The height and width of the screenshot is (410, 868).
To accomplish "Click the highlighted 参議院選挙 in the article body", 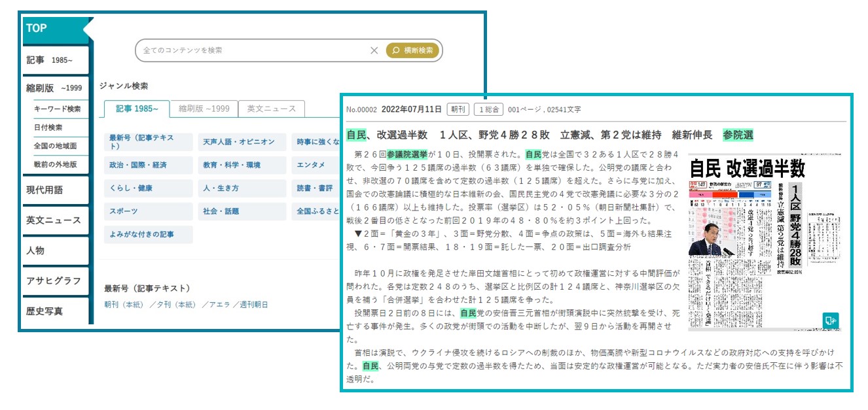I will click(x=407, y=155).
